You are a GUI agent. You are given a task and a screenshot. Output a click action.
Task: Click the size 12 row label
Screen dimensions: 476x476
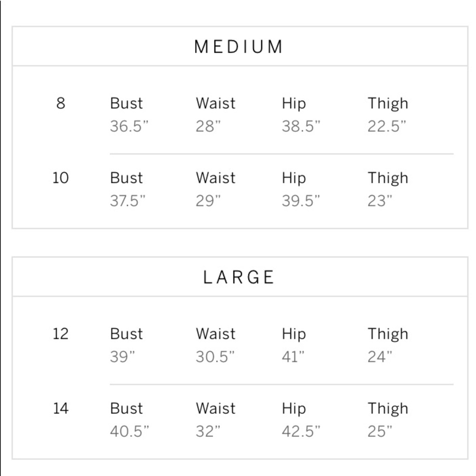click(x=61, y=334)
